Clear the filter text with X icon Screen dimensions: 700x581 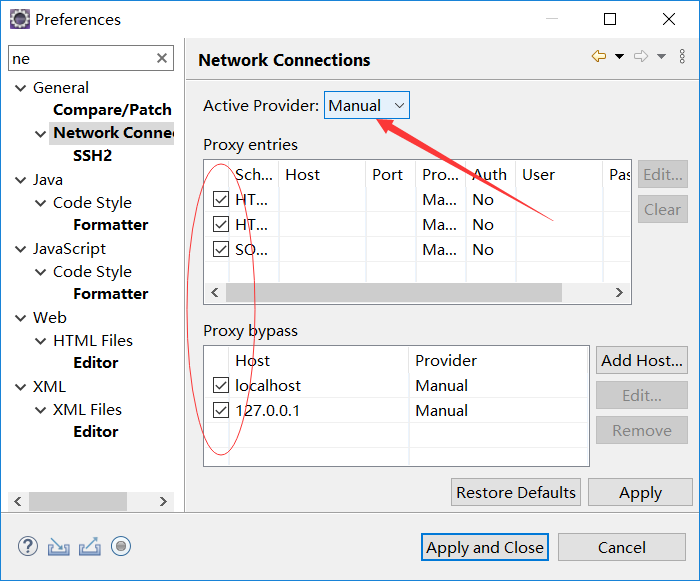click(x=162, y=59)
